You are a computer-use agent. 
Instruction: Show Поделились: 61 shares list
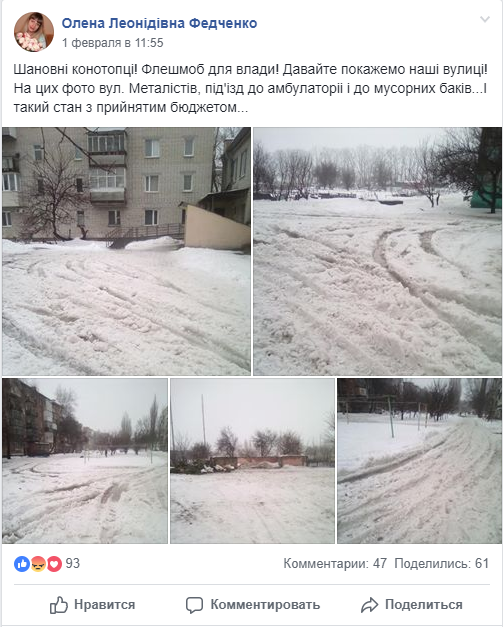click(x=441, y=563)
